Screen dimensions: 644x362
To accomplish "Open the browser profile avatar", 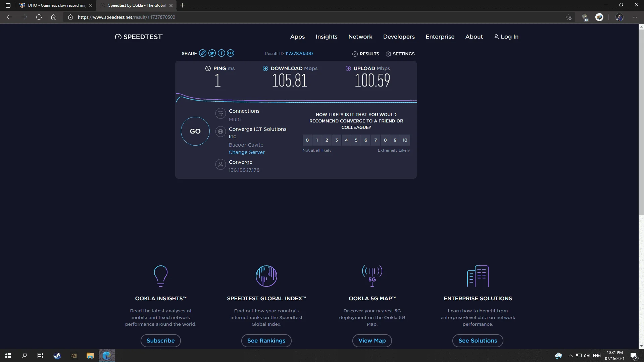I will point(620,17).
